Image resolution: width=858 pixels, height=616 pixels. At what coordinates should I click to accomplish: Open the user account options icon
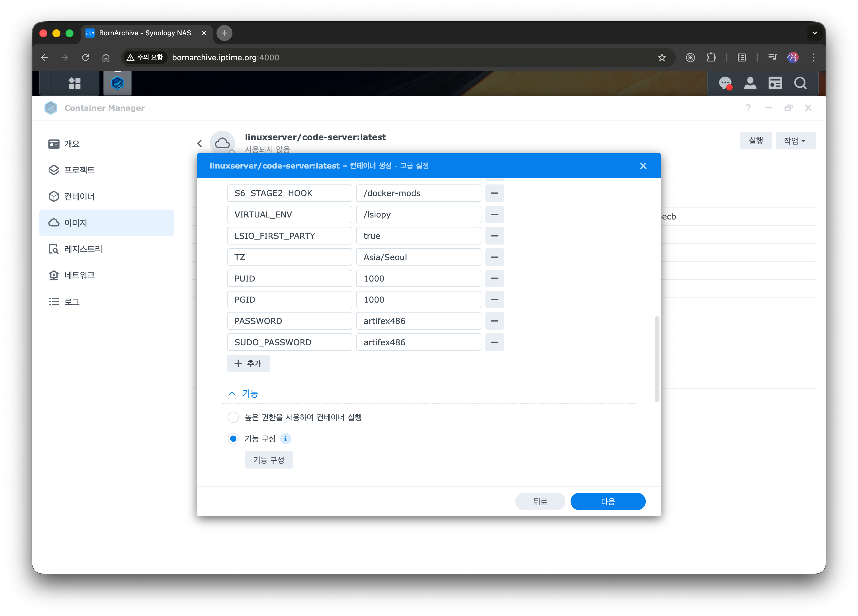[x=750, y=83]
